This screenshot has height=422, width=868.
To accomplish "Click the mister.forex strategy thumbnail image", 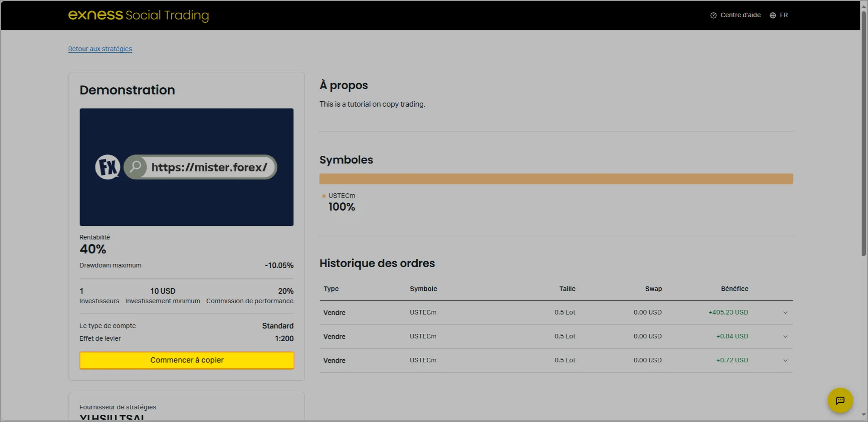I will pos(187,167).
